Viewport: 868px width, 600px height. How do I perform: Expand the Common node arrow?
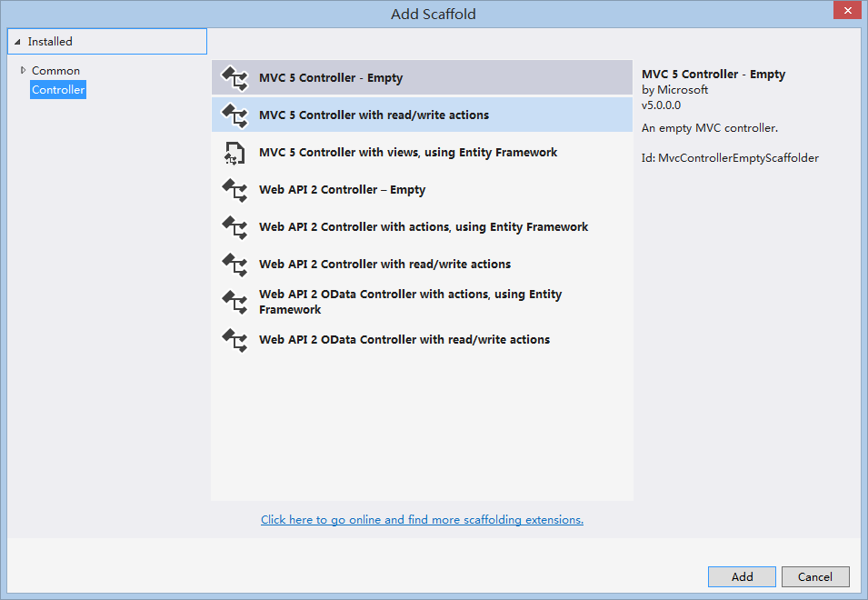pos(23,70)
